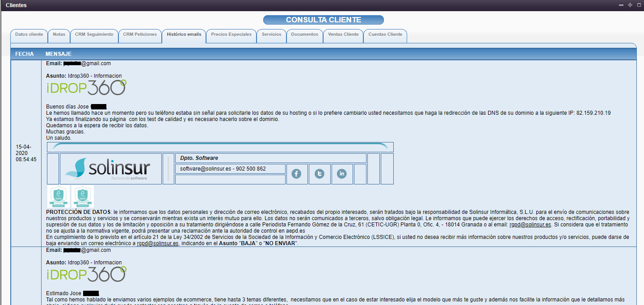Click the 'Muchas gracias.' line
Viewport: 644px width, 305px height.
tap(66, 132)
